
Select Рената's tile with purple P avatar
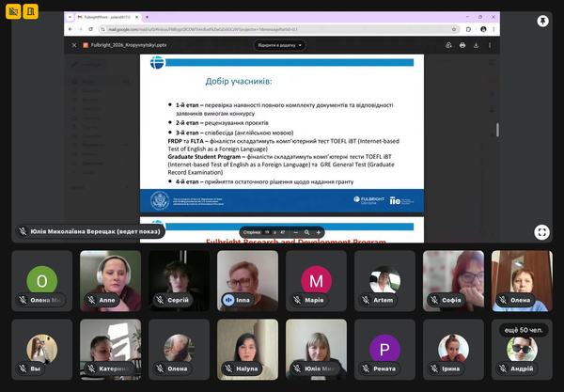click(x=385, y=350)
